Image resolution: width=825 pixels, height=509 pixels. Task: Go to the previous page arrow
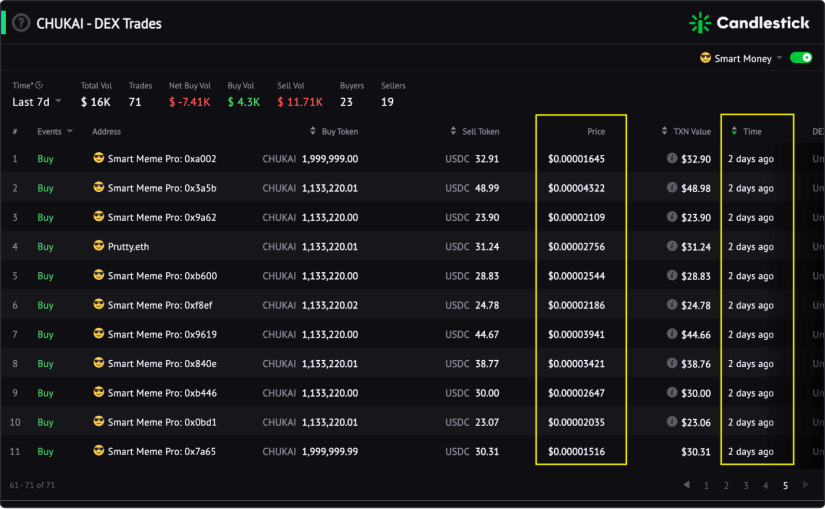point(686,485)
